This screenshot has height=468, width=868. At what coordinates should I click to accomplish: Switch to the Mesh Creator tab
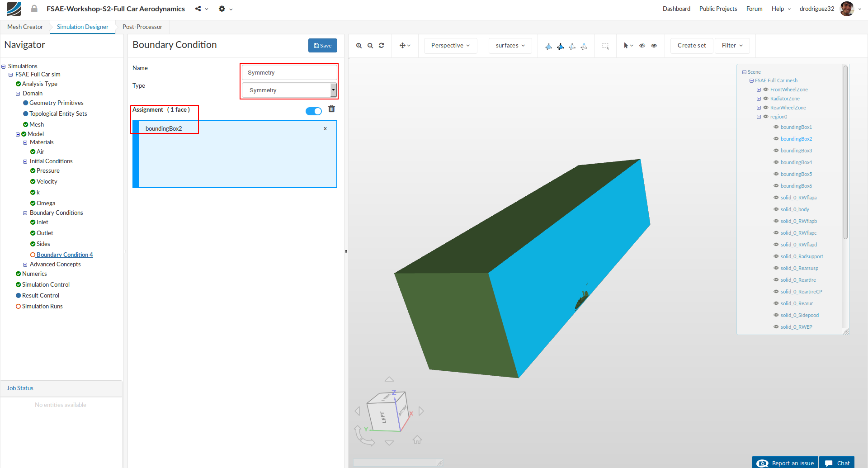click(x=25, y=27)
